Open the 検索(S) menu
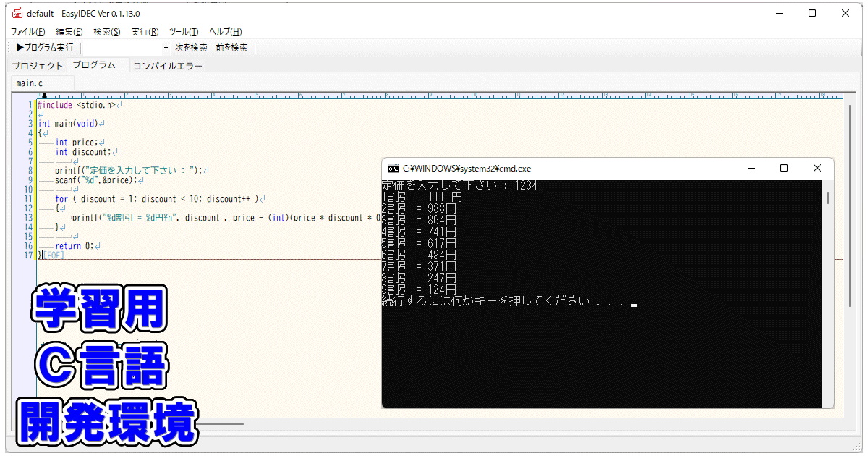 click(107, 32)
